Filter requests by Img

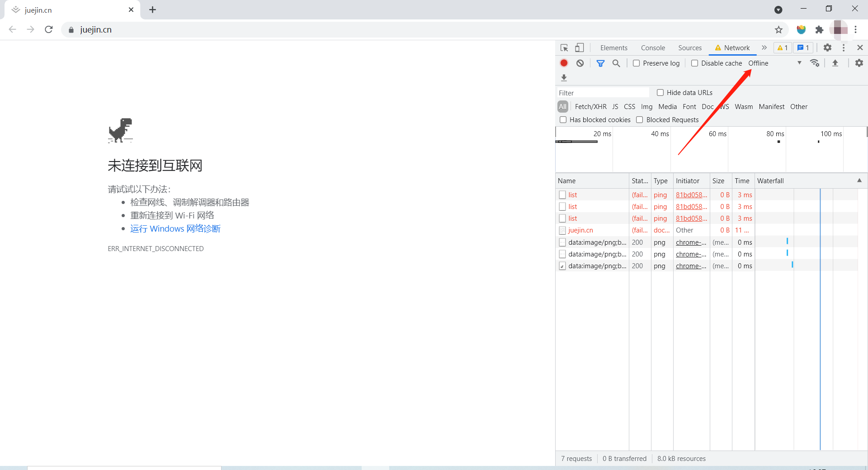coord(646,107)
